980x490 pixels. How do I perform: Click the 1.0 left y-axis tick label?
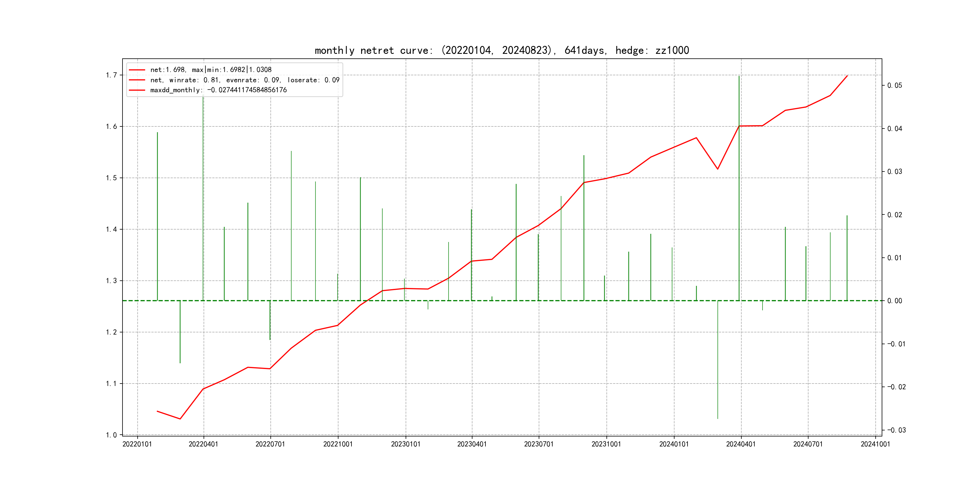(x=111, y=435)
